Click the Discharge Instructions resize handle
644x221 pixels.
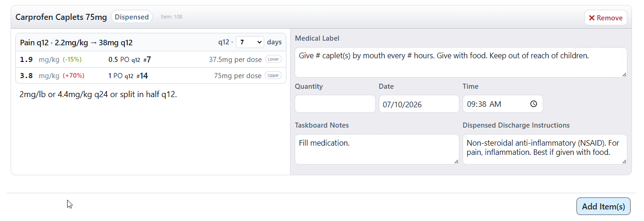pos(624,161)
